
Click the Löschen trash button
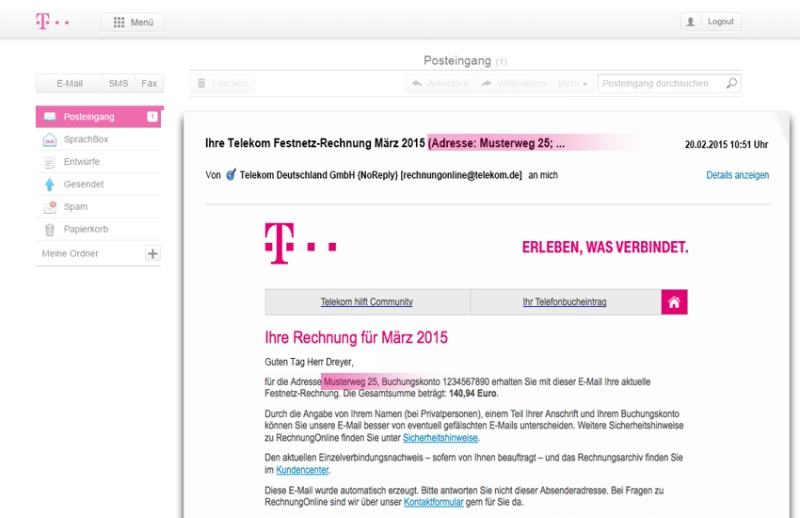point(222,83)
